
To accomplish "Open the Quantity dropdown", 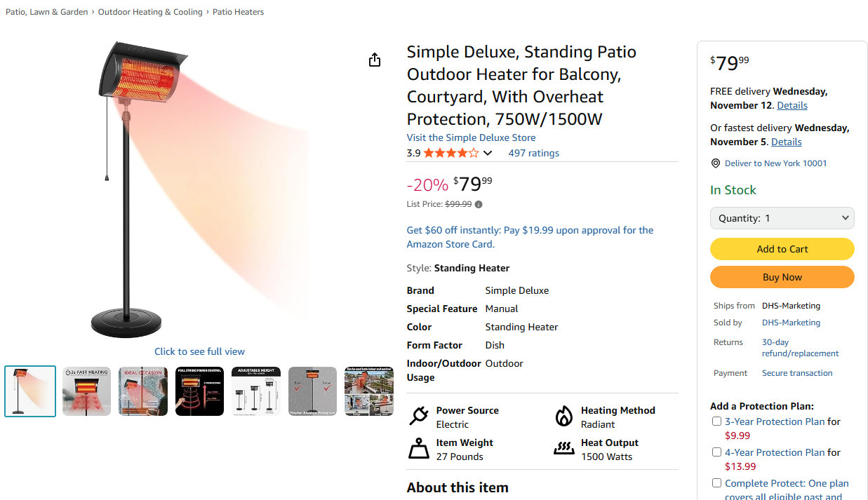I will point(782,218).
